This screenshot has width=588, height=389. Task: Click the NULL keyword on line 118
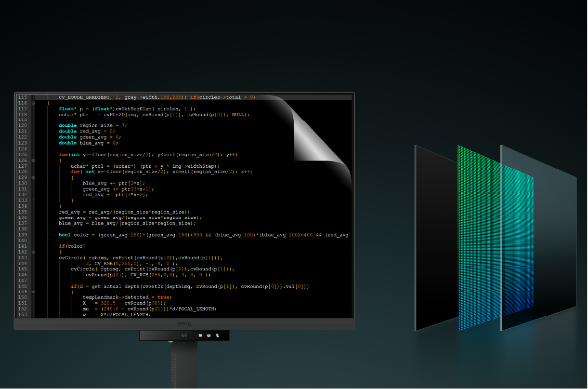click(x=239, y=115)
